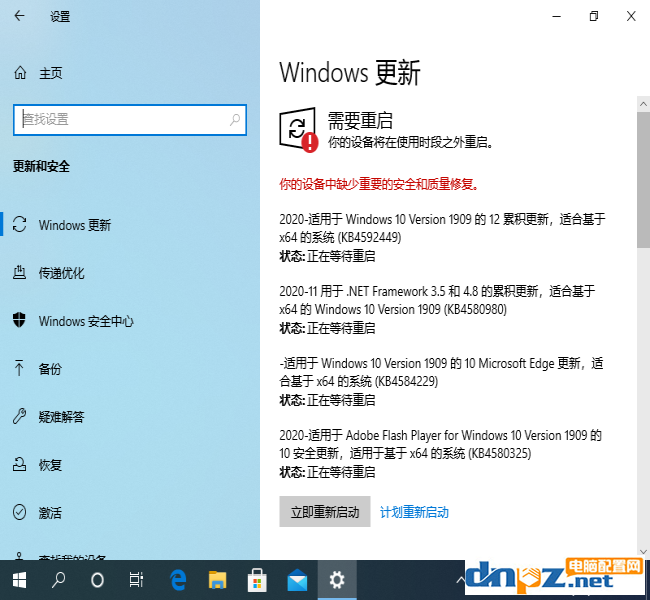Screen dimensions: 650x600
Task: Click the scrollbar down arrow
Action: [643, 552]
